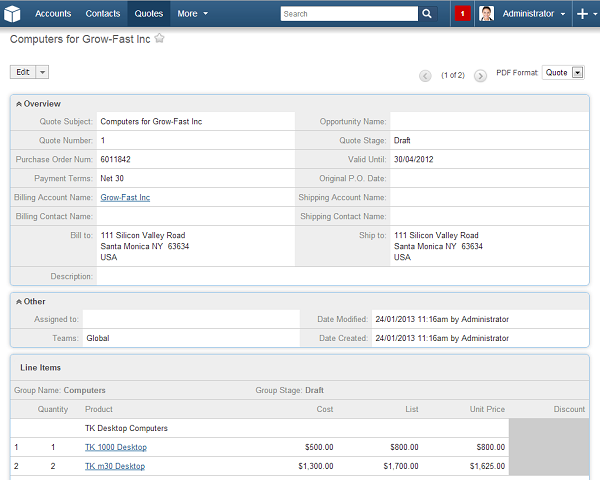Switch to the Contacts tab
Viewport: 600px width, 480px height.
[102, 14]
